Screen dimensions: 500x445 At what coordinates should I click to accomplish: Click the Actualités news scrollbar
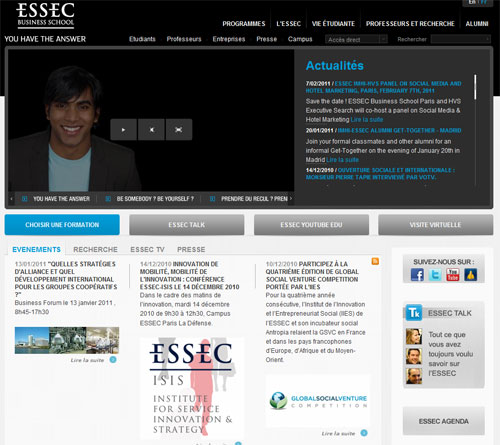tap(475, 87)
